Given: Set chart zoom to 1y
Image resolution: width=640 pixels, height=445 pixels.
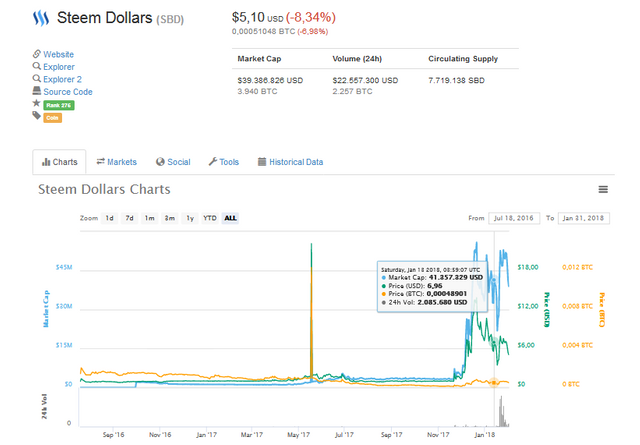Looking at the screenshot, I should pos(190,218).
